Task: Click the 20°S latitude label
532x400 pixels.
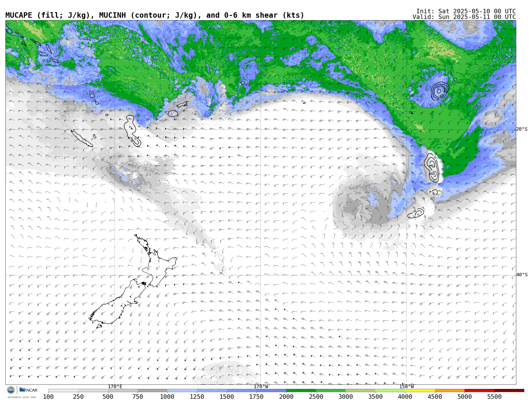Action: [x=522, y=129]
